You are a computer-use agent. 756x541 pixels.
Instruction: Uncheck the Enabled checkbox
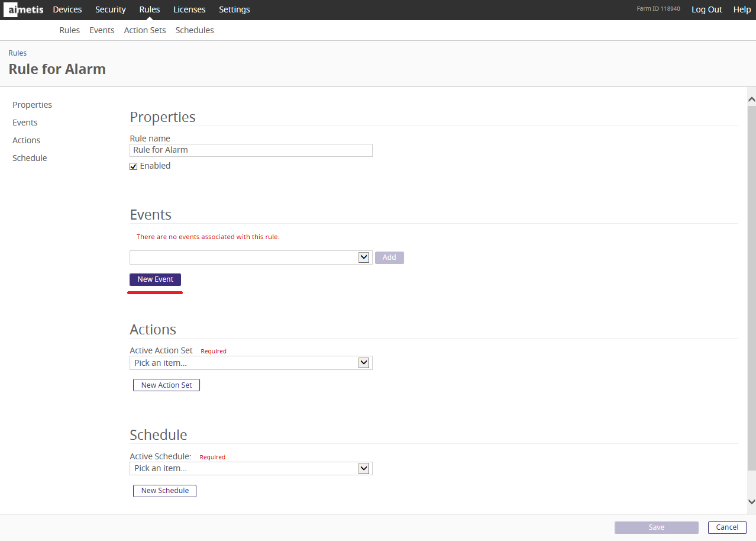(x=134, y=166)
